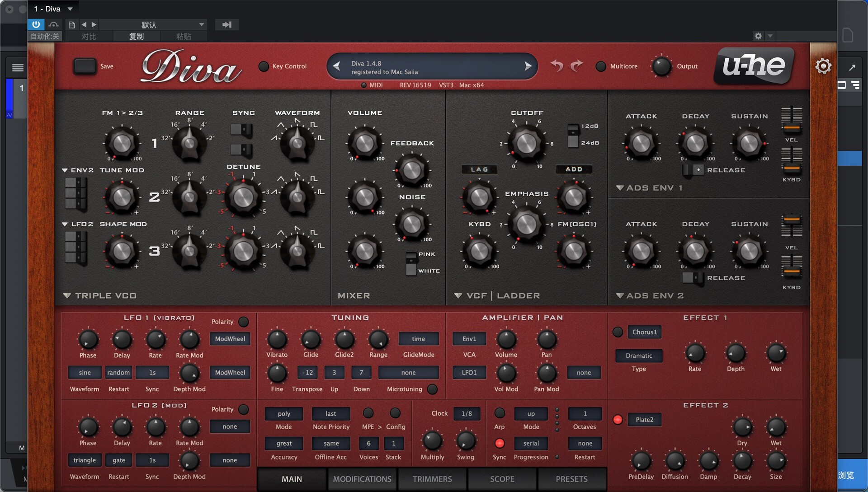Click the redo arrow in Diva's header
868x492 pixels.
pos(576,66)
